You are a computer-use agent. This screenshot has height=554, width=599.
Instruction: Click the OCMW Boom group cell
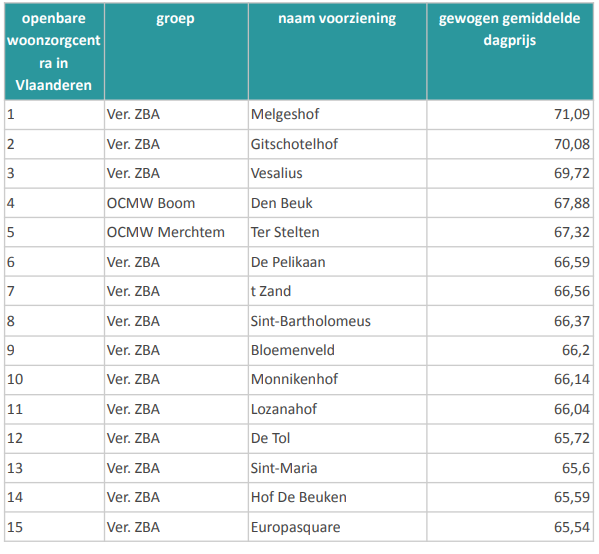pos(176,203)
